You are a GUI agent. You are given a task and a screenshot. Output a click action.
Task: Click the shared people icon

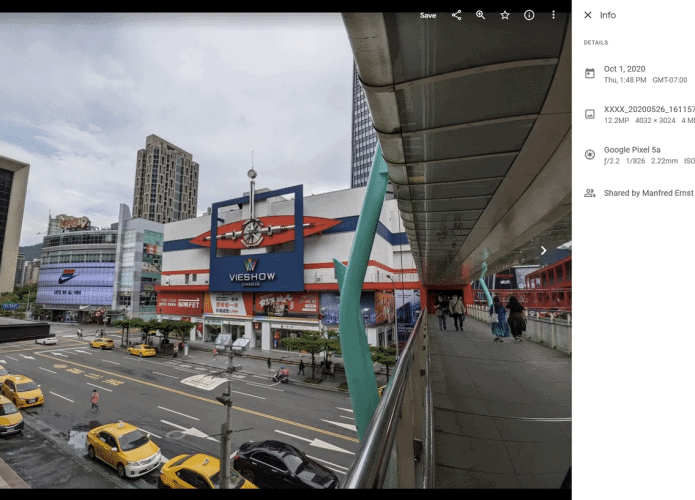[x=590, y=193]
